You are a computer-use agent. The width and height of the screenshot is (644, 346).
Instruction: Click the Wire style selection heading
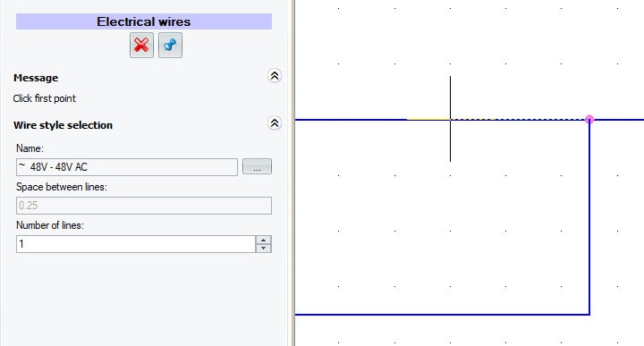pos(63,125)
